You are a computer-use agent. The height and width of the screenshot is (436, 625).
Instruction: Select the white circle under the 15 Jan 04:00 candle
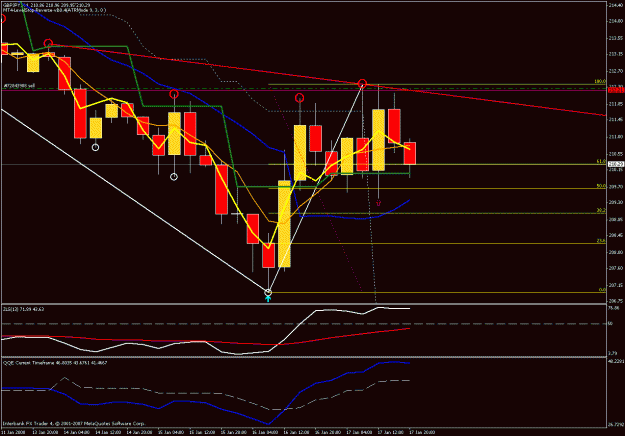click(174, 177)
